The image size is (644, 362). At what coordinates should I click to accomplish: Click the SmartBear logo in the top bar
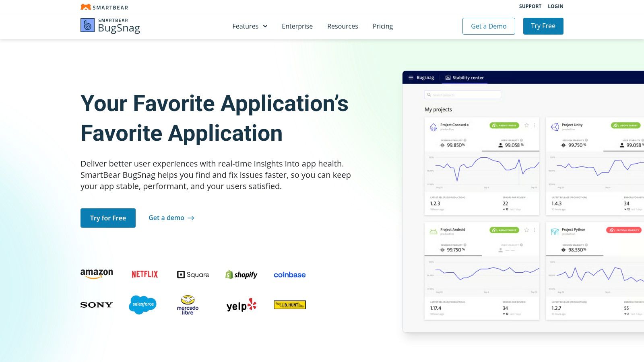(104, 7)
